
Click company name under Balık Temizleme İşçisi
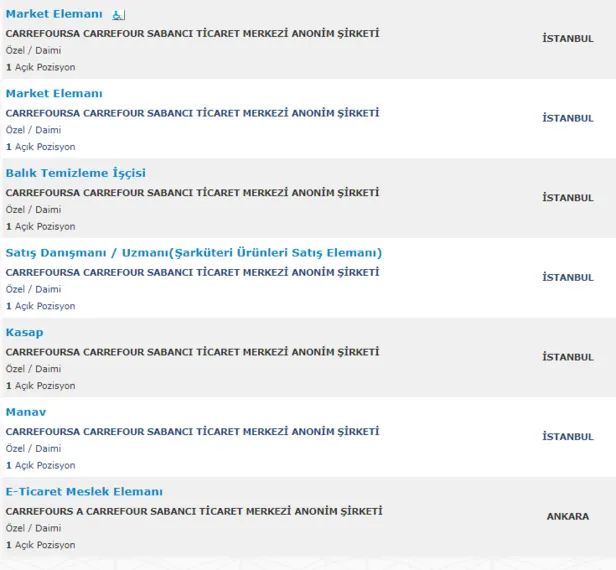[192, 192]
